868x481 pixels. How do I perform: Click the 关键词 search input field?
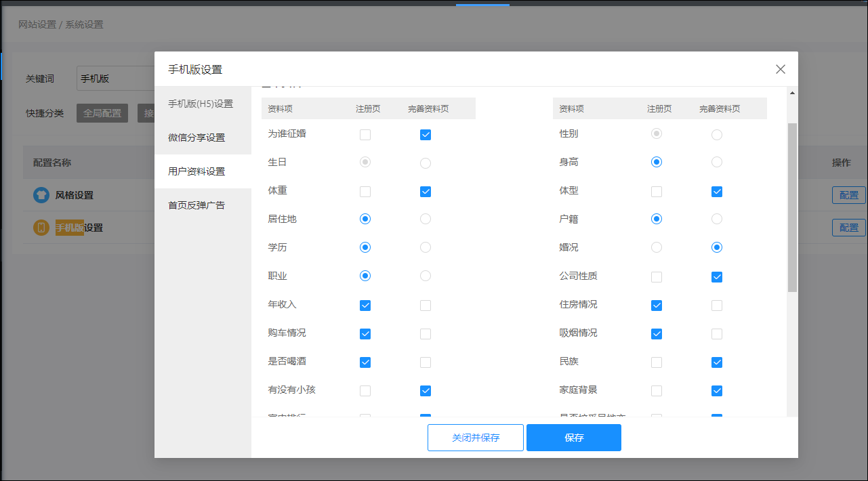[x=115, y=79]
